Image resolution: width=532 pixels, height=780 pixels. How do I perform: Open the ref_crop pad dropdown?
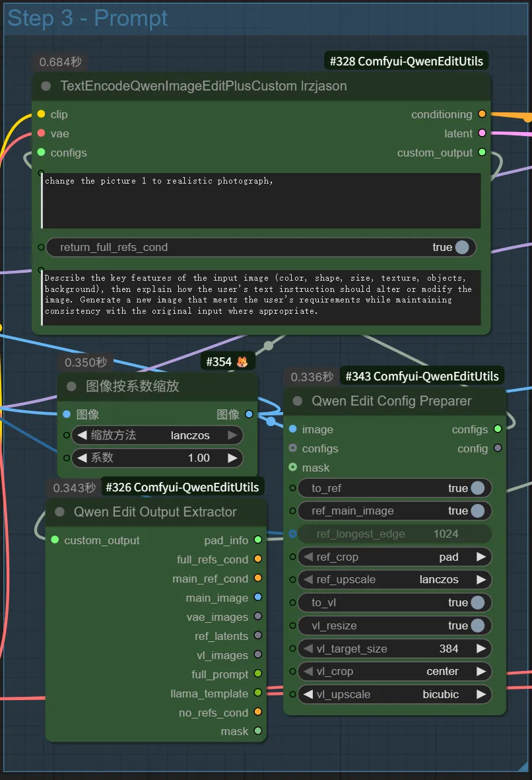click(394, 557)
